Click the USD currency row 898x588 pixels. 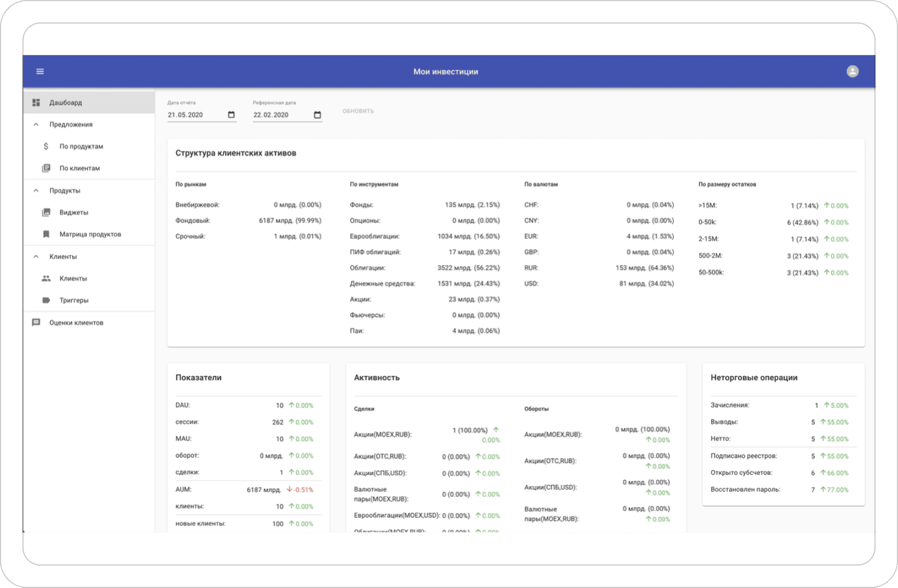[x=599, y=283]
